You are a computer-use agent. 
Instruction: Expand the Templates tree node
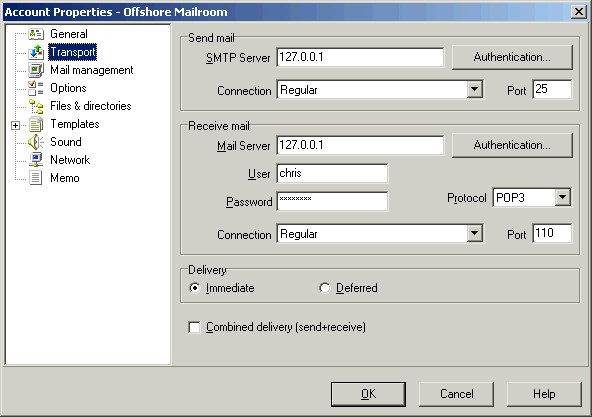[x=15, y=125]
